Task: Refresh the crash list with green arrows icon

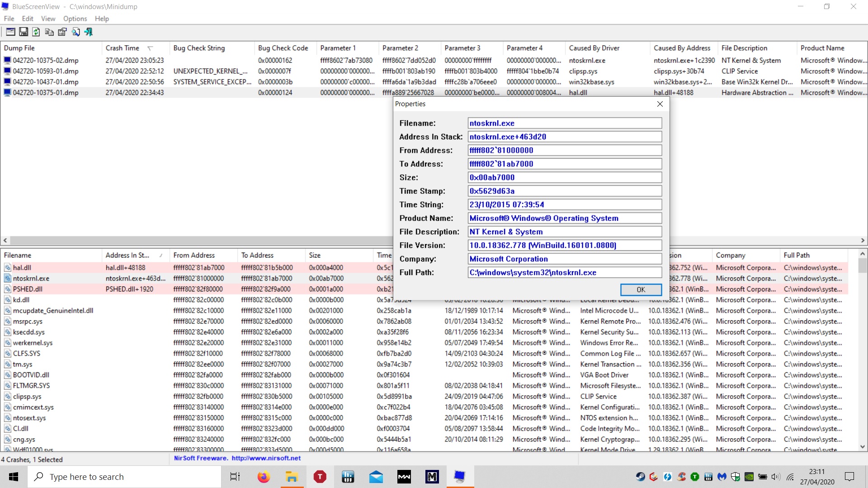Action: point(36,32)
